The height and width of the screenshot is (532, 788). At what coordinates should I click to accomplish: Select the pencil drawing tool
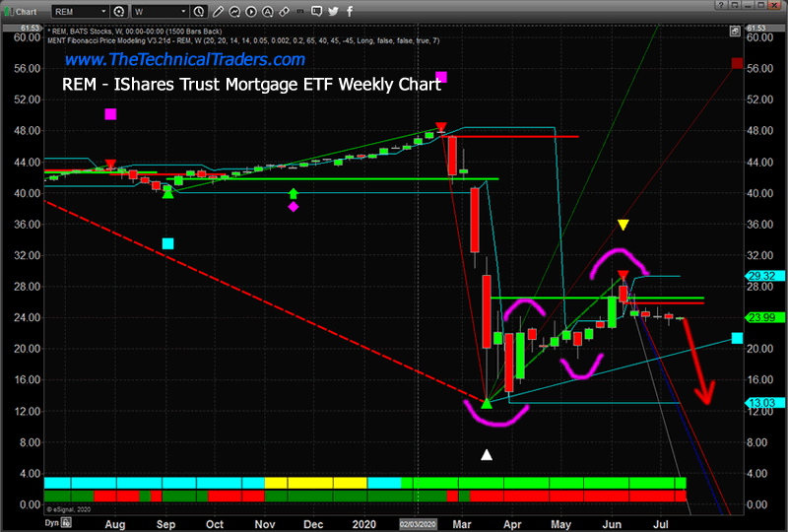[218, 12]
